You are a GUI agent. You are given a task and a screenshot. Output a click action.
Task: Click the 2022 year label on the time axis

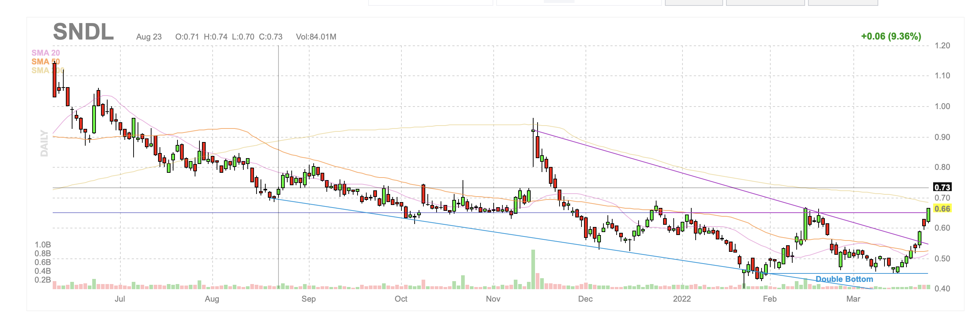click(x=682, y=299)
